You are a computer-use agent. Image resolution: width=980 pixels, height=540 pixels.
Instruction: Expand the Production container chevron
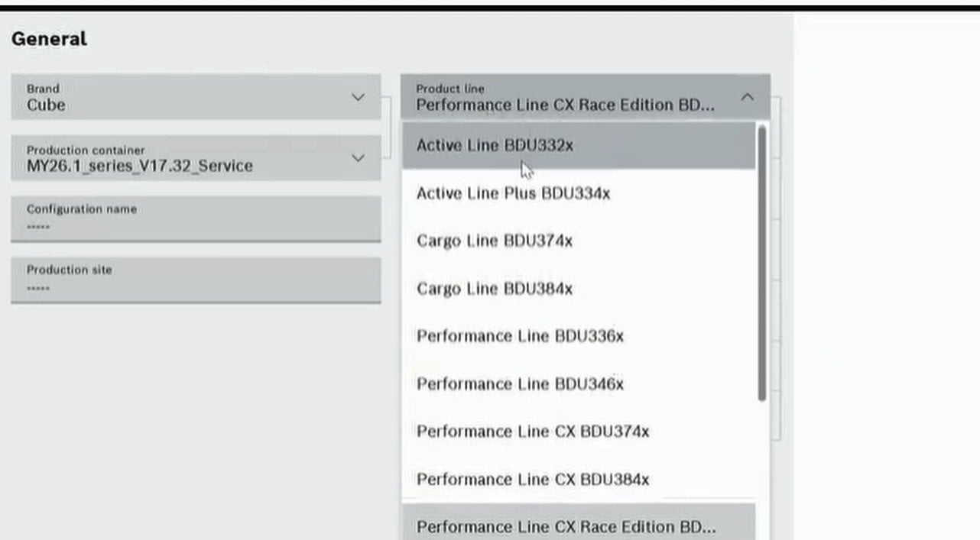pos(358,158)
